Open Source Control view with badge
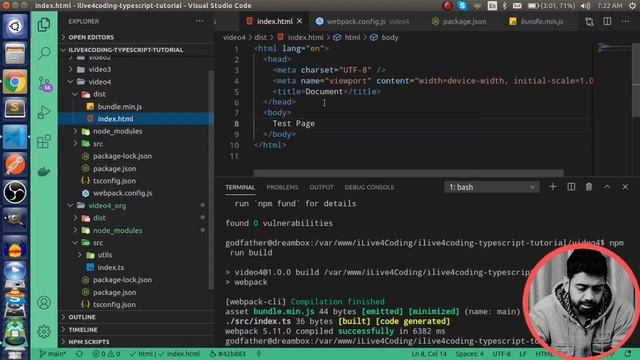 coord(44,84)
